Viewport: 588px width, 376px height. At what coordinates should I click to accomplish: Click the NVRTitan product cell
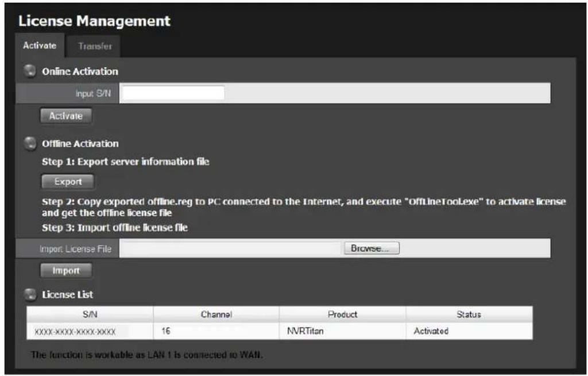coord(343,331)
